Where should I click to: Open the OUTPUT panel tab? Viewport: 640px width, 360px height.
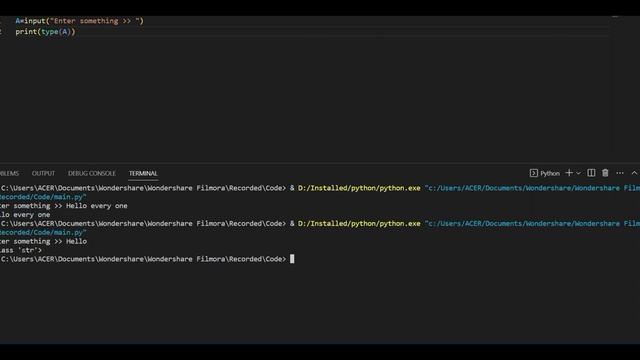click(x=43, y=173)
